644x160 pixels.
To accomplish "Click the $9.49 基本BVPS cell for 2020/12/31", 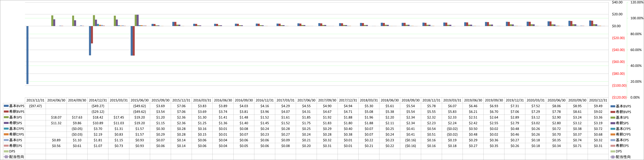I will pos(598,106).
